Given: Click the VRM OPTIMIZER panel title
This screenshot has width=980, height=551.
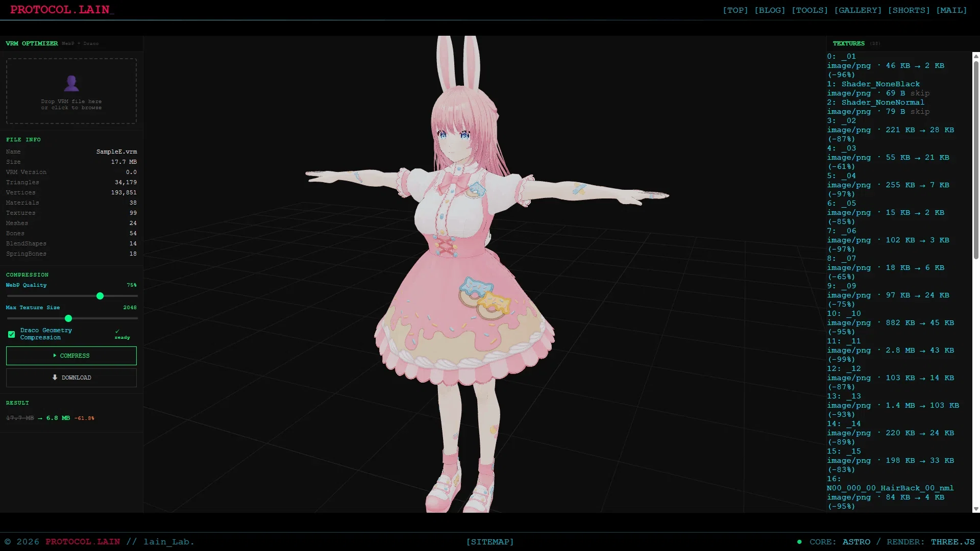Looking at the screenshot, I should pyautogui.click(x=32, y=43).
